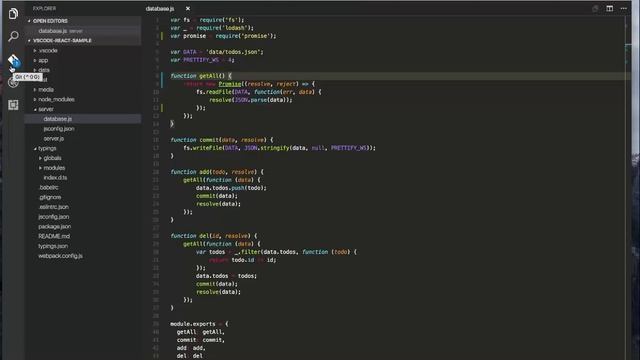Open the Explorer view in activity bar
640x360 pixels.
point(13,13)
